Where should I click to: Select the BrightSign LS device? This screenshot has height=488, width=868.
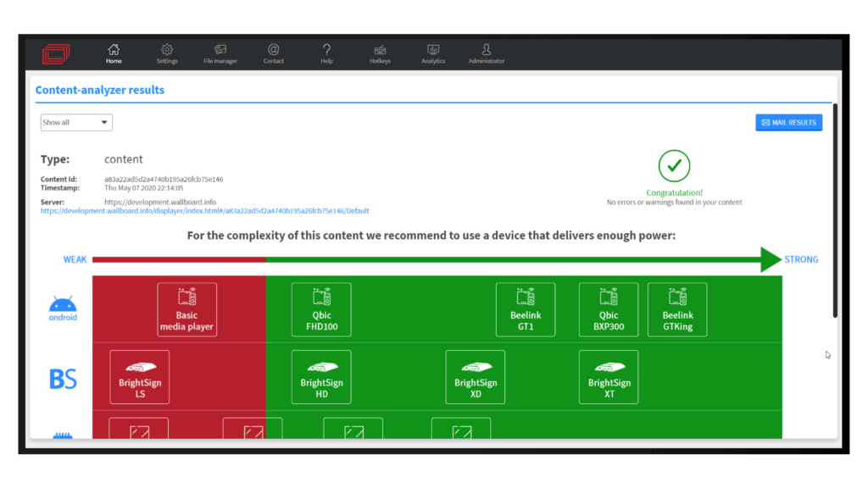coord(140,377)
